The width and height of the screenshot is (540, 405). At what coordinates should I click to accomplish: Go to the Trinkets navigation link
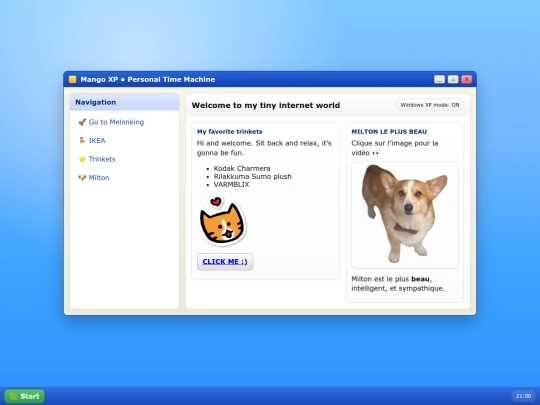[x=102, y=159]
